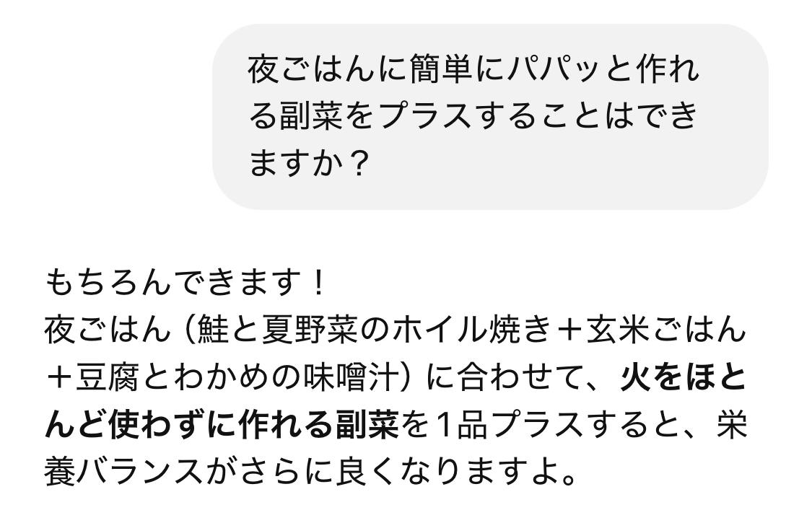Image resolution: width=812 pixels, height=510 pixels.
Task: Click the reply line もちろんできます！
Action: (186, 283)
